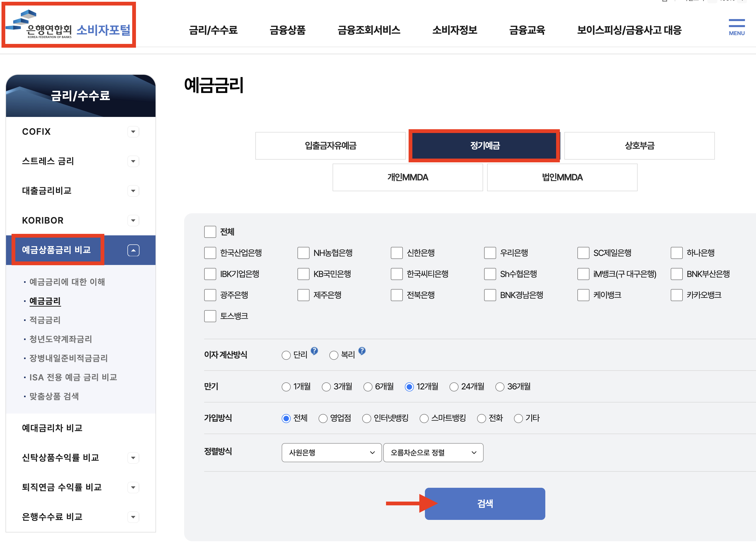This screenshot has height=548, width=756.
Task: Collapse the 예금상품금리 비교 arrow icon
Action: (x=133, y=250)
